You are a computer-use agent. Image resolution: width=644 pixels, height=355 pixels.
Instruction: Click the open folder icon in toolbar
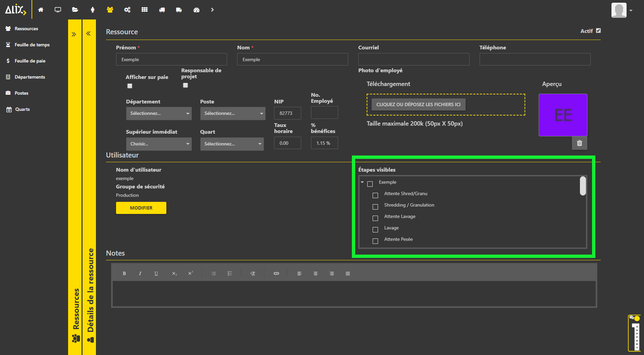coord(75,10)
